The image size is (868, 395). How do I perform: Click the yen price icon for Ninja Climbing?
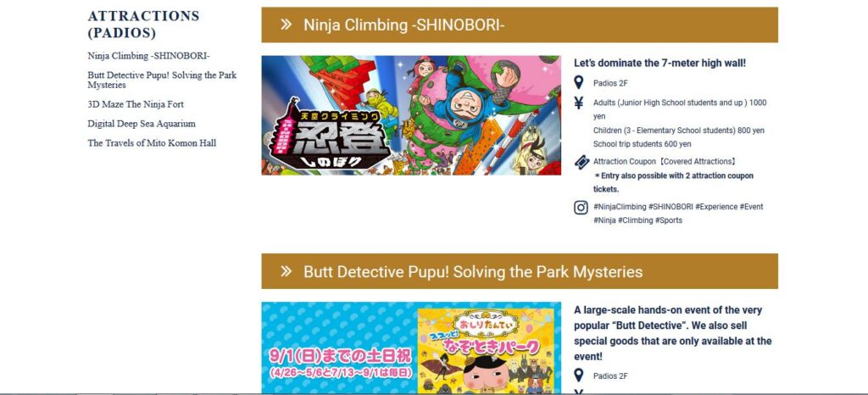[x=578, y=103]
